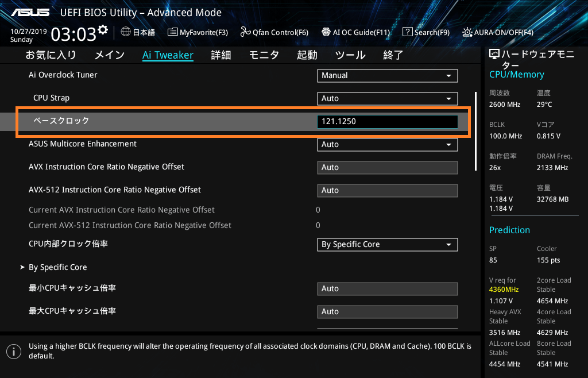Launch AI OC Guide(F11)
The width and height of the screenshot is (588, 378).
(x=355, y=32)
